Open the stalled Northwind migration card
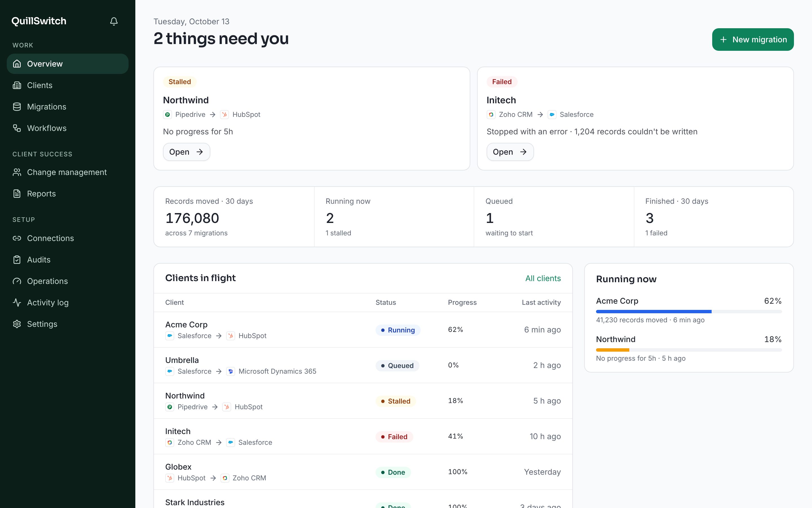The height and width of the screenshot is (508, 812). click(187, 152)
